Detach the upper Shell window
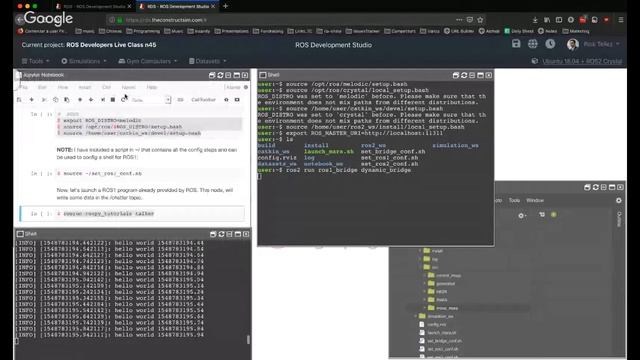Viewport: 640px width, 360px height. 456,75
